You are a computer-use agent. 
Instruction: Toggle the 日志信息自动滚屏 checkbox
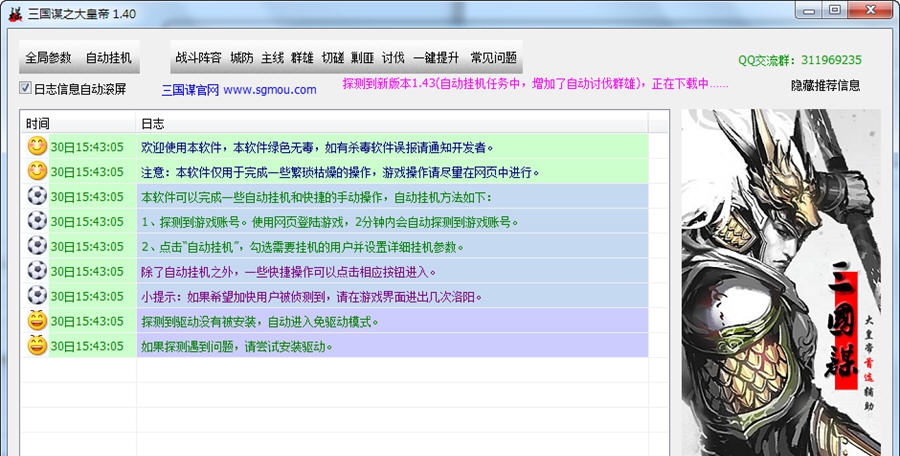click(26, 88)
